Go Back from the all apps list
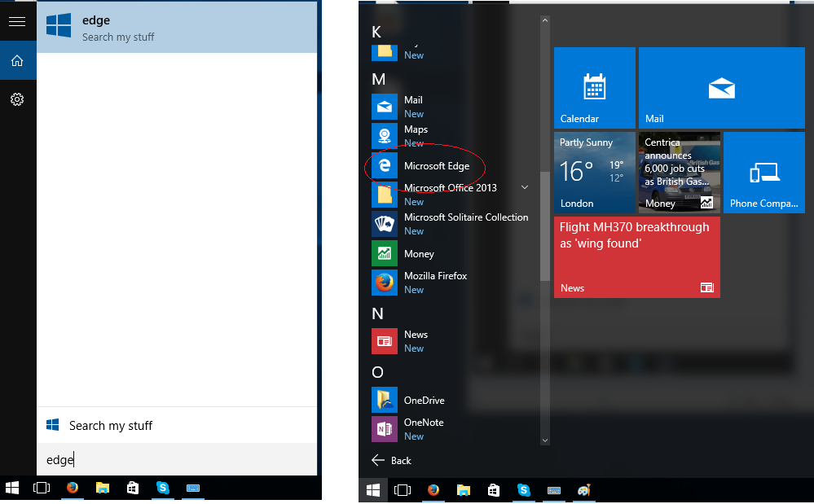 [392, 461]
